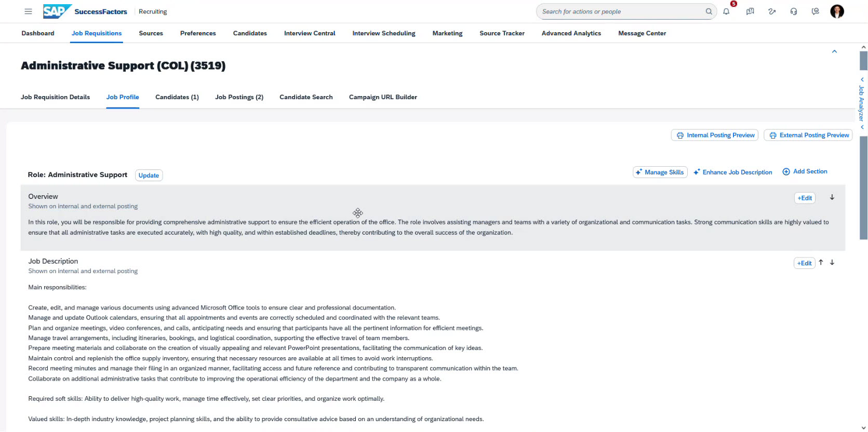Focus the search for actions field
The image size is (868, 432).
(621, 11)
